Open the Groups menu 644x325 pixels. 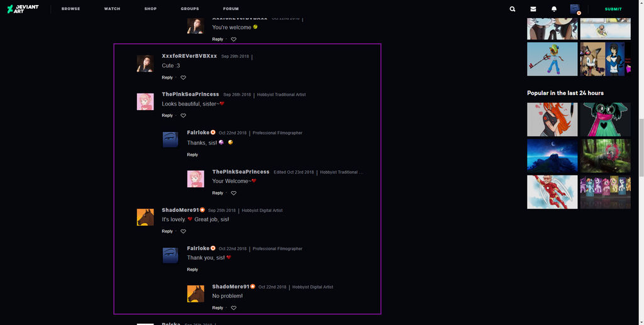(x=190, y=9)
